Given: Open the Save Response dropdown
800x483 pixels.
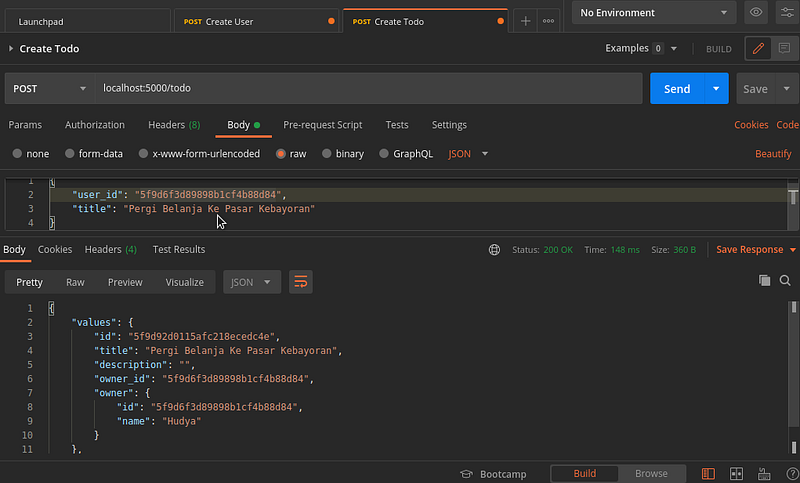Looking at the screenshot, I should 756,249.
